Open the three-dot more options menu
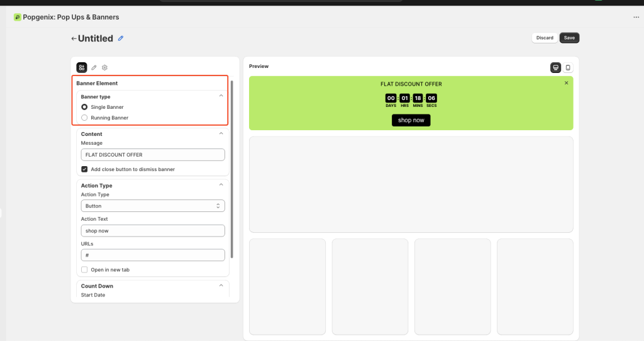644x341 pixels. 636,17
